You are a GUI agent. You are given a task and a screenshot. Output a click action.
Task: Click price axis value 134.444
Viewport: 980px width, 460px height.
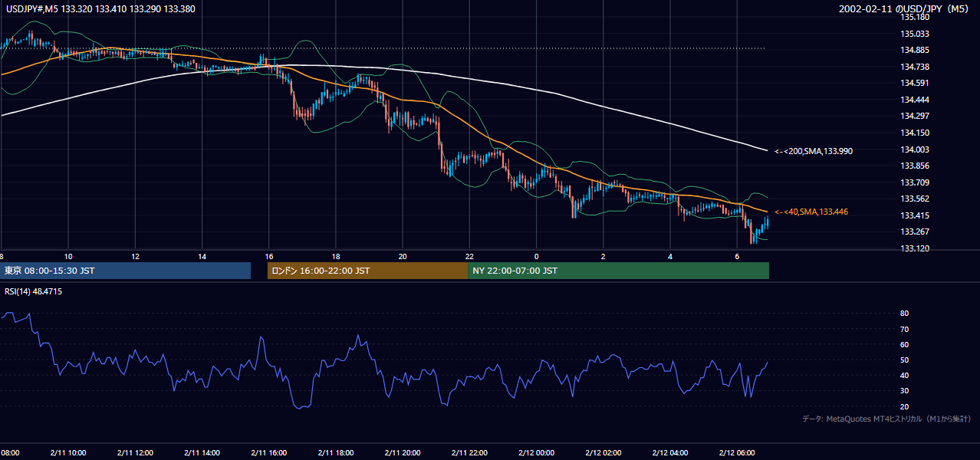click(x=914, y=100)
